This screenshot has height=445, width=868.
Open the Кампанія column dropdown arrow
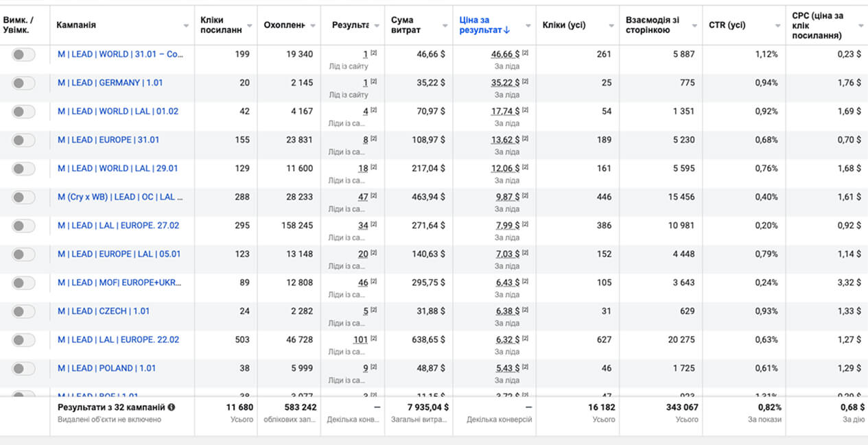[186, 25]
